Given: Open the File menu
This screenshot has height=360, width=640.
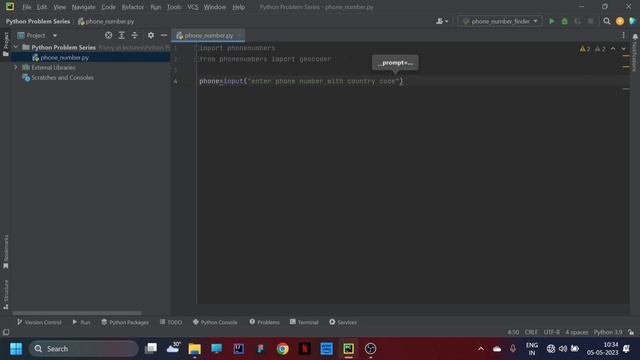Looking at the screenshot, I should pos(27,7).
